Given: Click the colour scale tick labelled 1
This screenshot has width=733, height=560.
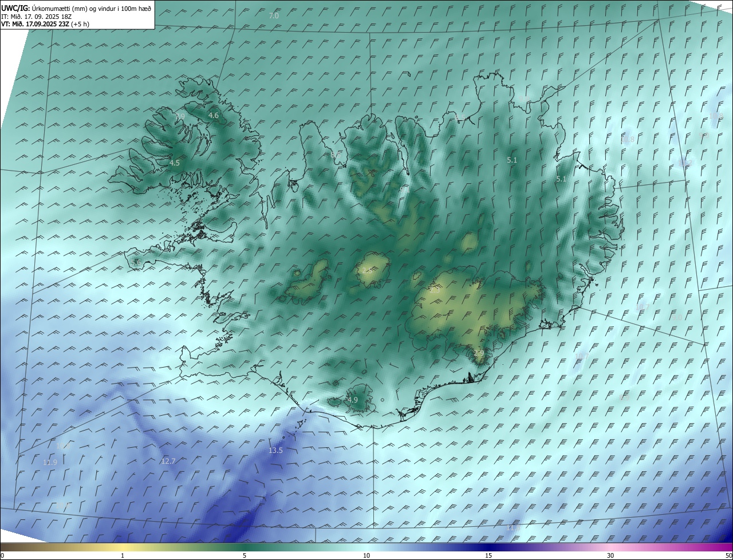Looking at the screenshot, I should pos(123,555).
